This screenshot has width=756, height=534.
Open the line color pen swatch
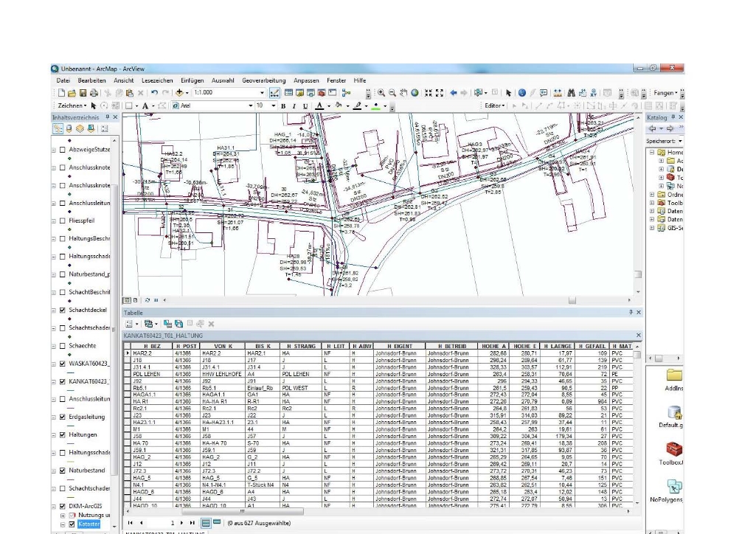(357, 106)
